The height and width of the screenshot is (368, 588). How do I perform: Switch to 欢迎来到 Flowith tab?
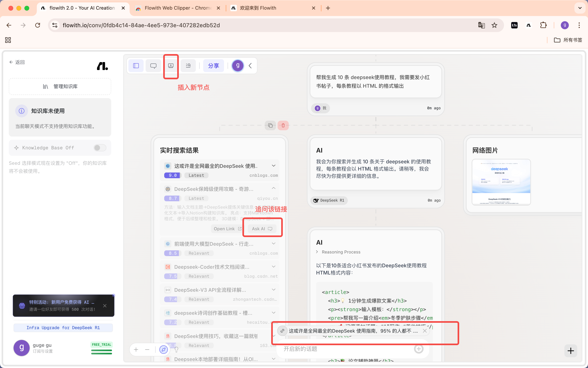[272, 8]
